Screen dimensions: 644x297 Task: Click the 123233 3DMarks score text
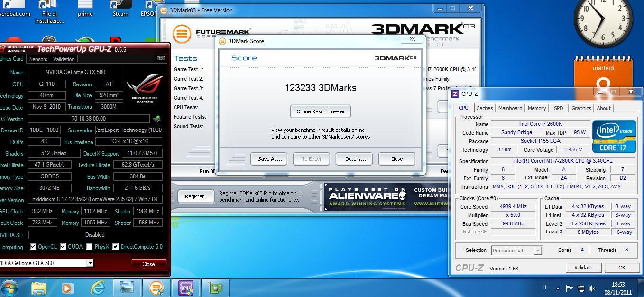pos(320,88)
